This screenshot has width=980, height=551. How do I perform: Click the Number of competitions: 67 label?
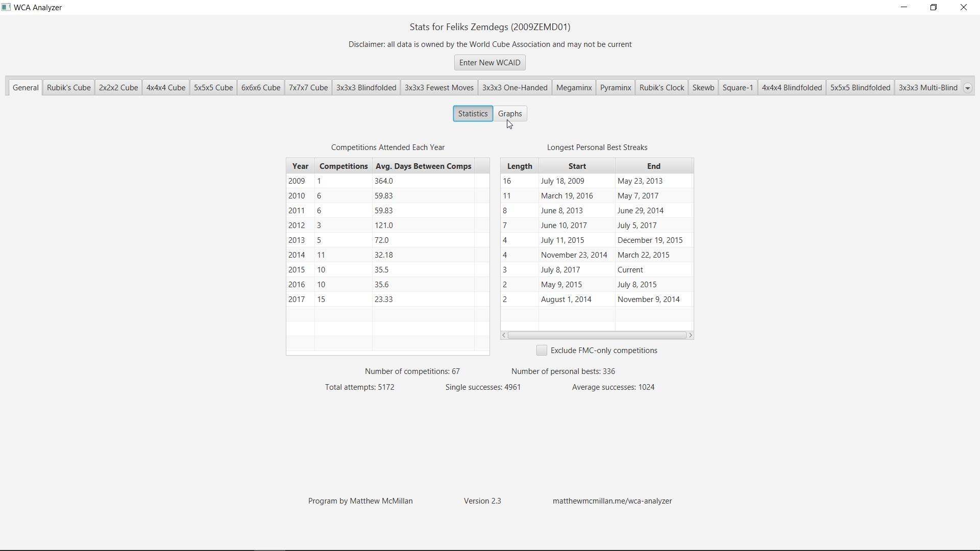412,371
